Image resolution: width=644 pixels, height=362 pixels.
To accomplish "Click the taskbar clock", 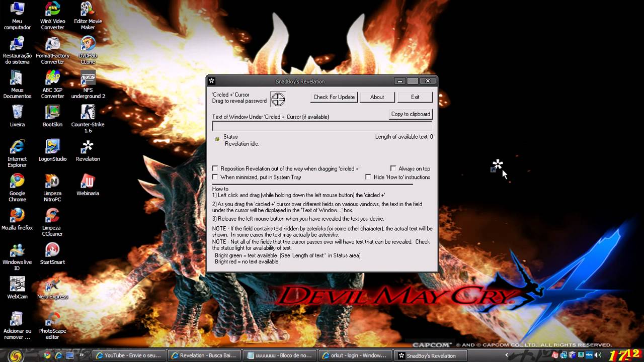I will (624, 355).
